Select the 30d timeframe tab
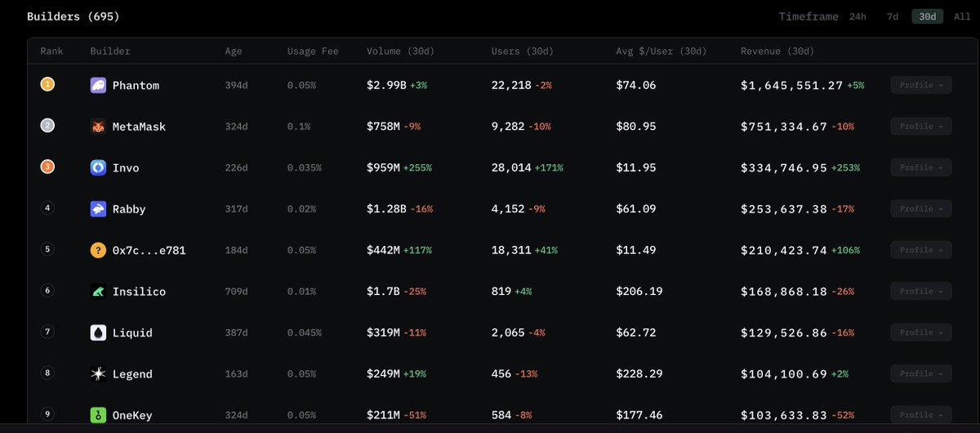The height and width of the screenshot is (433, 980). [x=928, y=16]
